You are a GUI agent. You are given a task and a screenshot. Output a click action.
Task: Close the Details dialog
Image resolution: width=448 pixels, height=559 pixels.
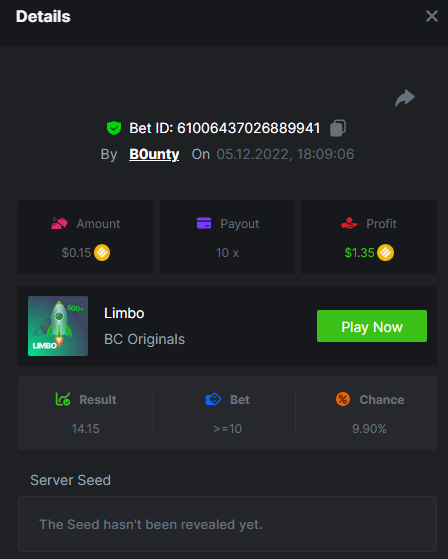tap(432, 16)
